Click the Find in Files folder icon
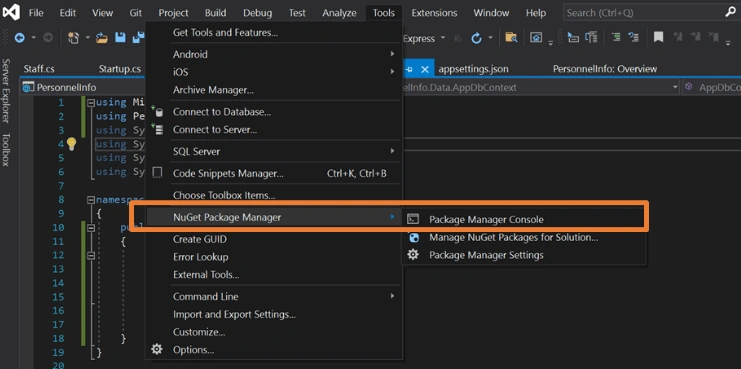The width and height of the screenshot is (741, 369). (x=511, y=38)
